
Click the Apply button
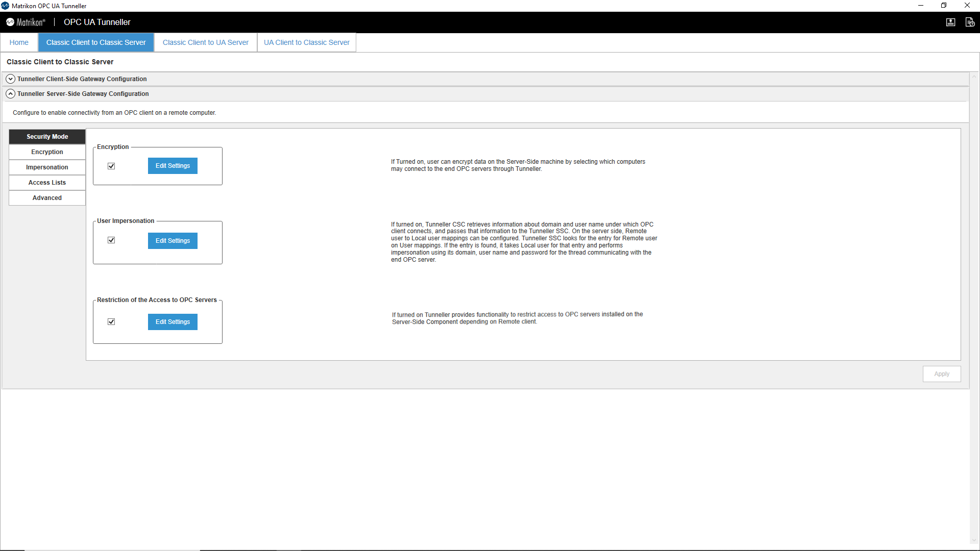[942, 374]
